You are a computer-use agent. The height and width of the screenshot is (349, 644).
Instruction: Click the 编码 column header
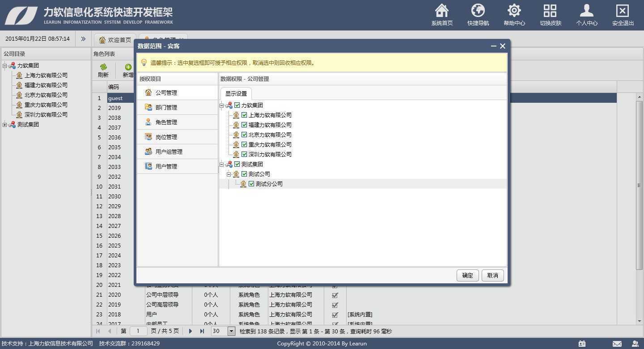[x=114, y=87]
